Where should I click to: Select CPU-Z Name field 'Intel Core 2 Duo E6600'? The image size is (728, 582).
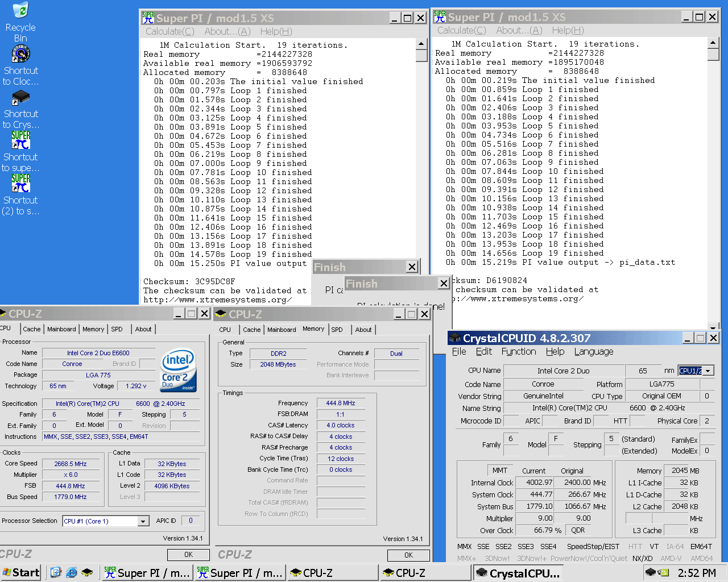98,353
